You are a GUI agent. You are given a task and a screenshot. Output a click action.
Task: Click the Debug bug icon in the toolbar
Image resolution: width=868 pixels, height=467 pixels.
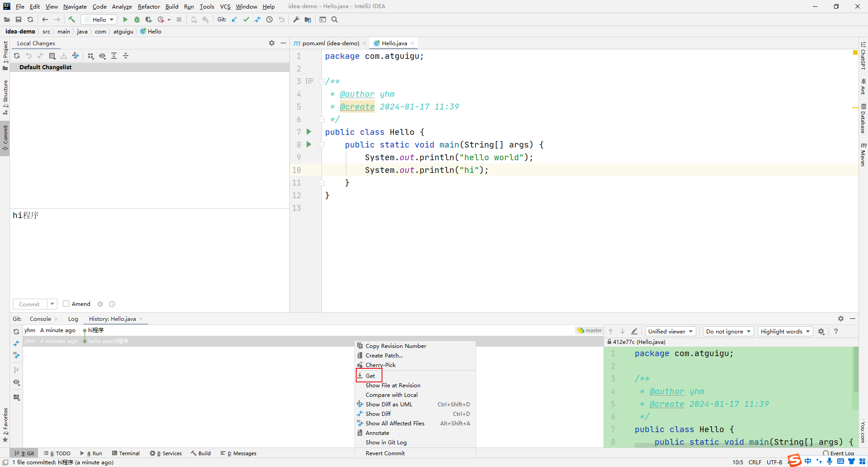pos(137,19)
